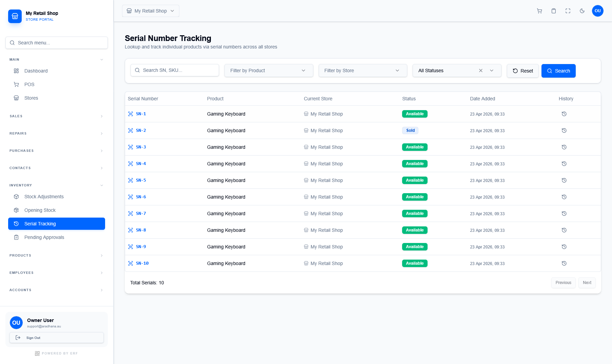The image size is (612, 364).
Task: Focus the Search menu input field
Action: (57, 43)
